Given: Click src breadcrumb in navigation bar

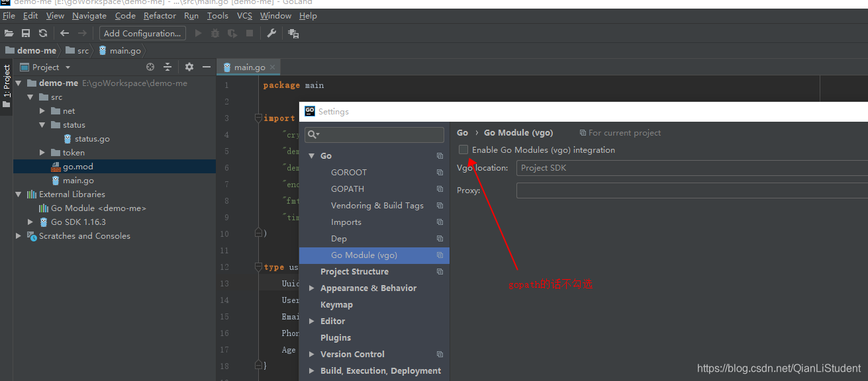Looking at the screenshot, I should pos(77,50).
